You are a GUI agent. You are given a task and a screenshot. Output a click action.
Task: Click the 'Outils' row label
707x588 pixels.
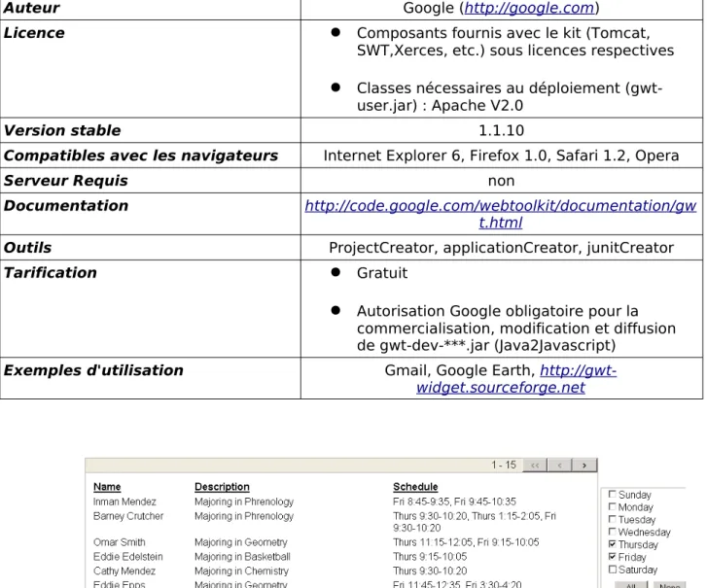[x=27, y=248]
